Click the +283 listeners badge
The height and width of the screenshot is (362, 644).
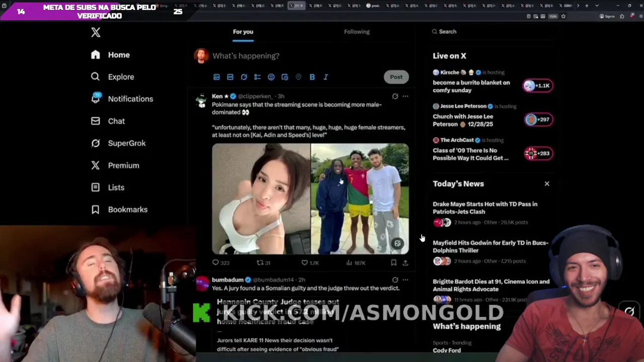pyautogui.click(x=538, y=153)
